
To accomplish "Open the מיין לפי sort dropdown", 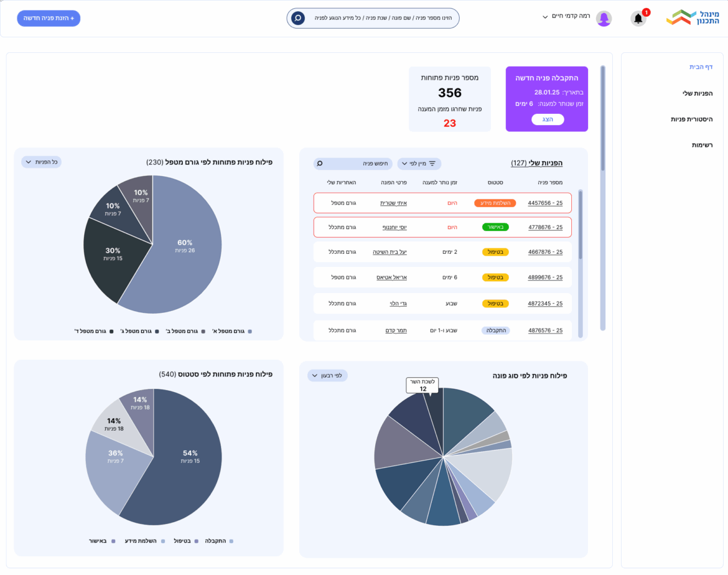I will coord(419,164).
